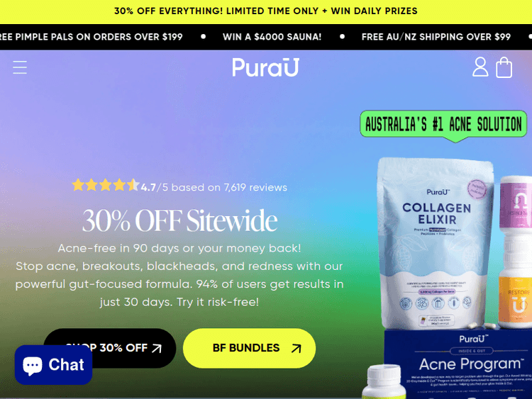Click Australia's #1 Acne Solution badge

(x=443, y=125)
